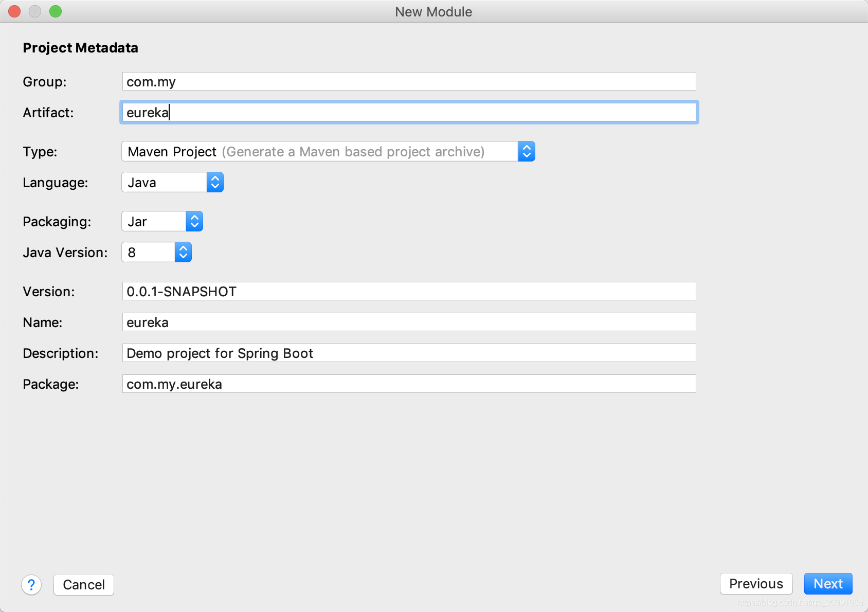
Task: Focus the Artifact text field
Action: (409, 113)
